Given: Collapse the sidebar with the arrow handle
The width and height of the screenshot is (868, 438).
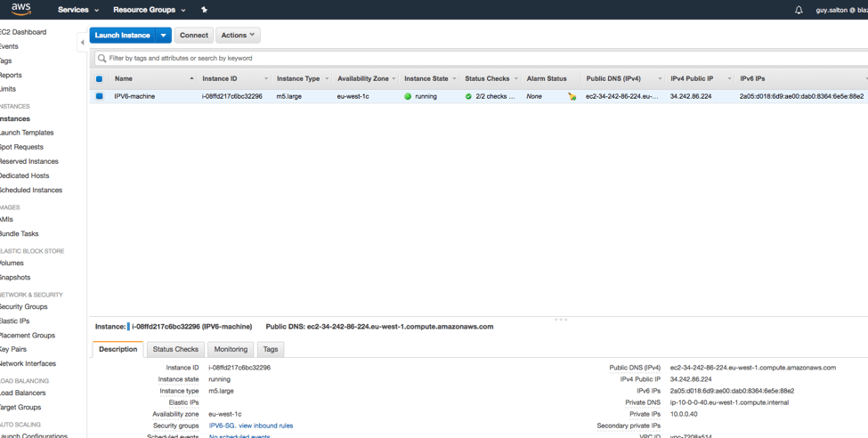Looking at the screenshot, I should [x=83, y=42].
